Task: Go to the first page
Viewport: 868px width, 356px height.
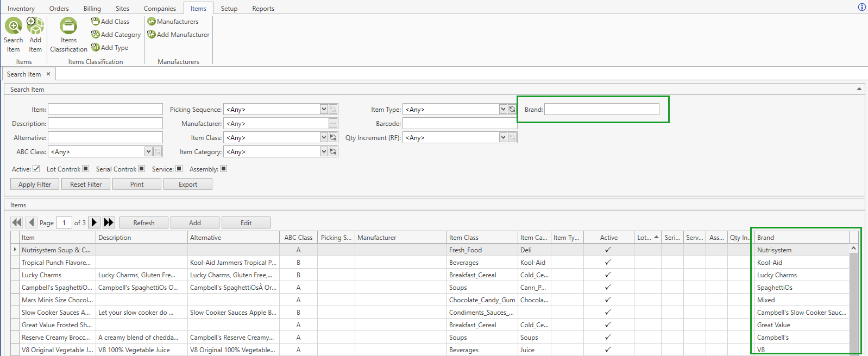Action: pos(17,223)
